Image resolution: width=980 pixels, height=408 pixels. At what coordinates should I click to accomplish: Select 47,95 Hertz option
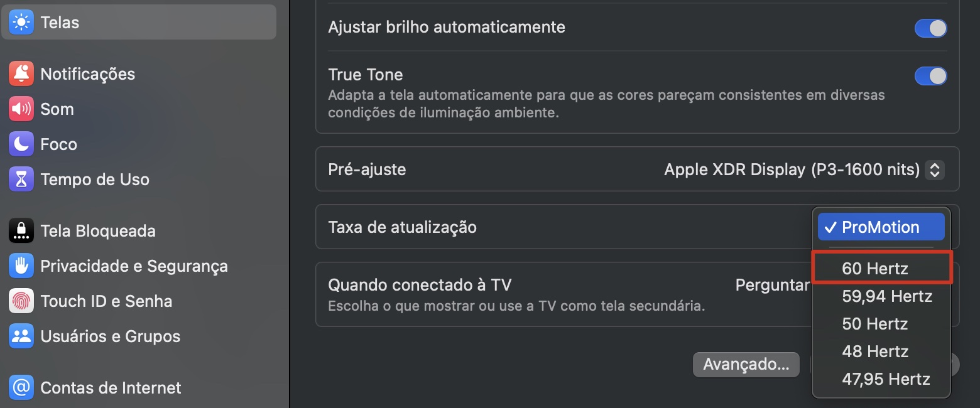[886, 379]
